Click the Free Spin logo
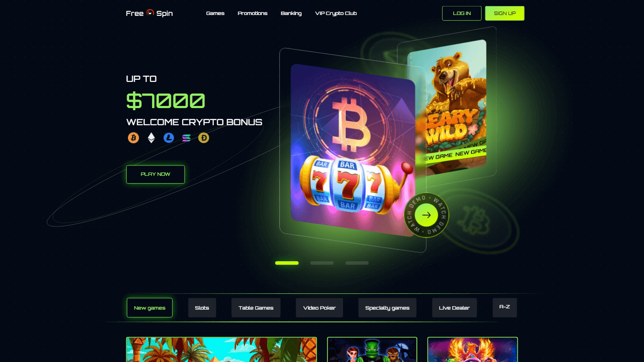The width and height of the screenshot is (644, 362). coord(149,13)
